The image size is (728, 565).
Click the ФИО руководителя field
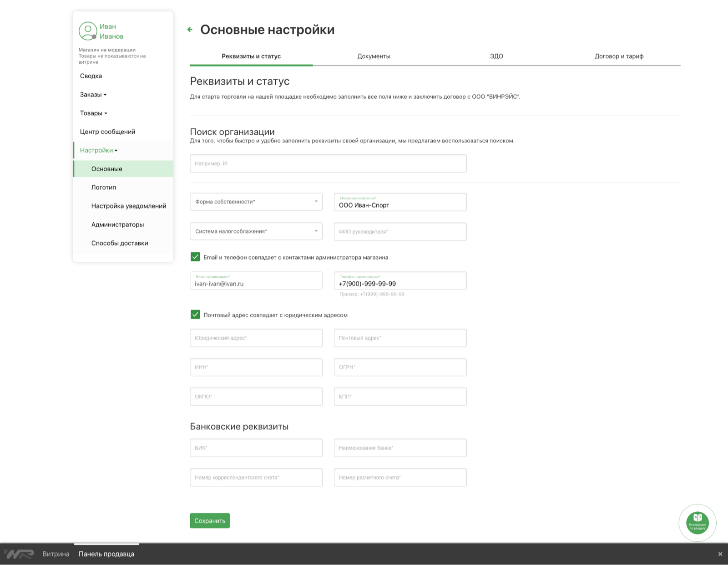(x=400, y=232)
